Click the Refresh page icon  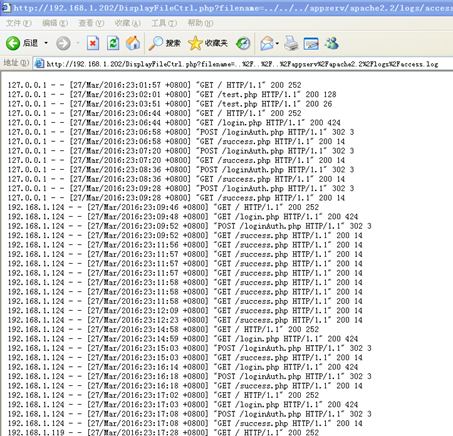click(113, 43)
